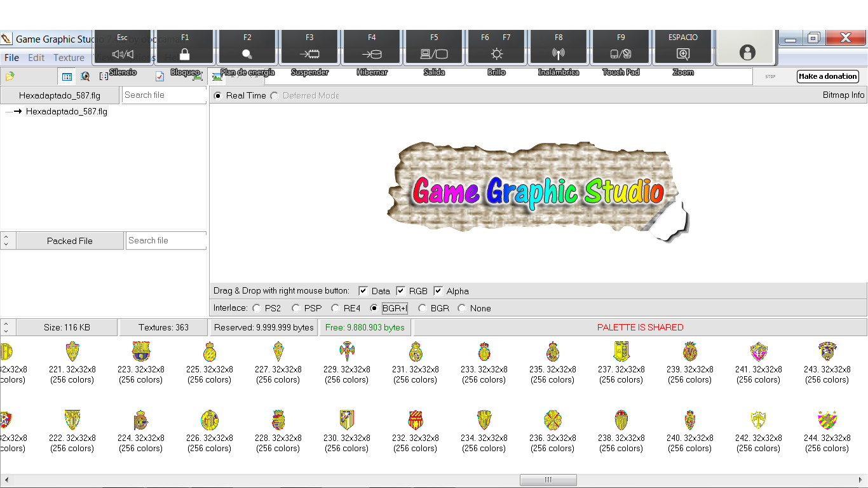868x488 pixels.
Task: Toggle the RGB checkbox
Action: 401,291
